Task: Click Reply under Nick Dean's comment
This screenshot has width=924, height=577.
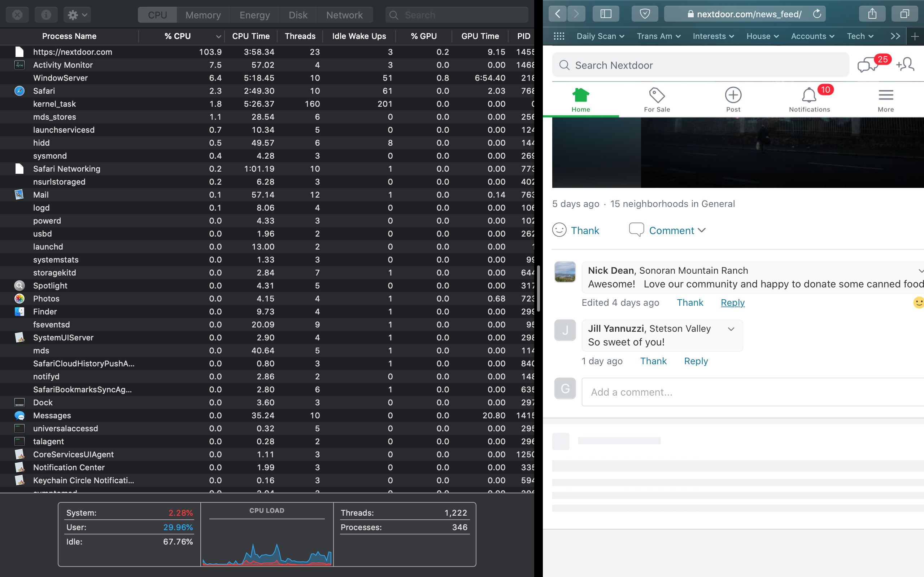Action: (732, 303)
